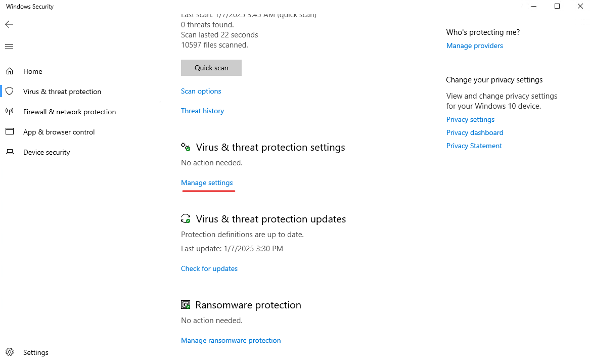Open the hamburger navigation menu

9,47
